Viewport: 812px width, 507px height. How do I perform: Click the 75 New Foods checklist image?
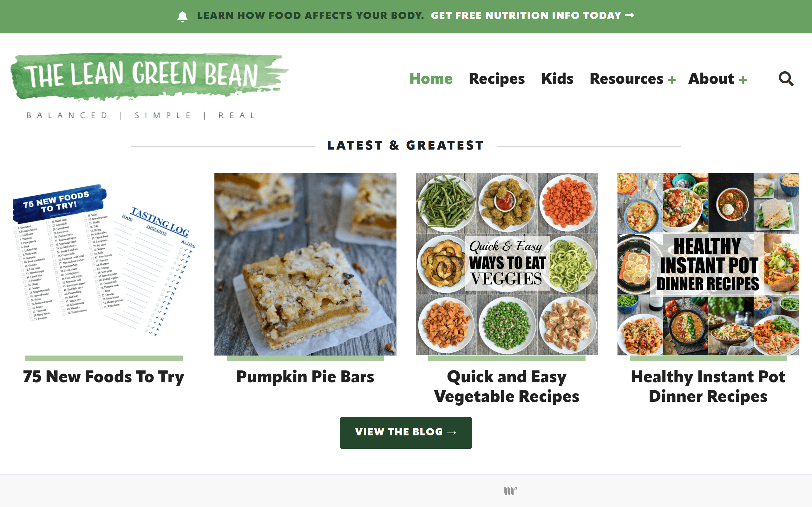point(104,264)
